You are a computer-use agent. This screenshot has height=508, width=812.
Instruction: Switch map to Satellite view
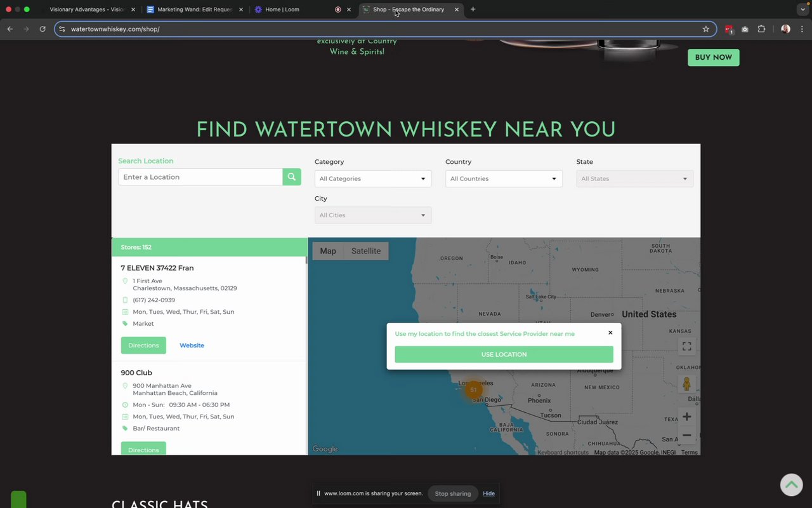tap(366, 251)
